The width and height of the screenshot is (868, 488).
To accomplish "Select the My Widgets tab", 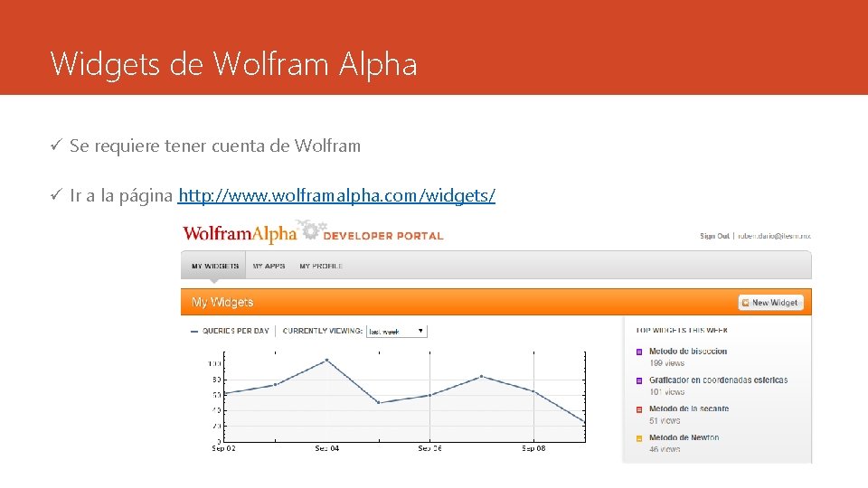I will point(215,266).
